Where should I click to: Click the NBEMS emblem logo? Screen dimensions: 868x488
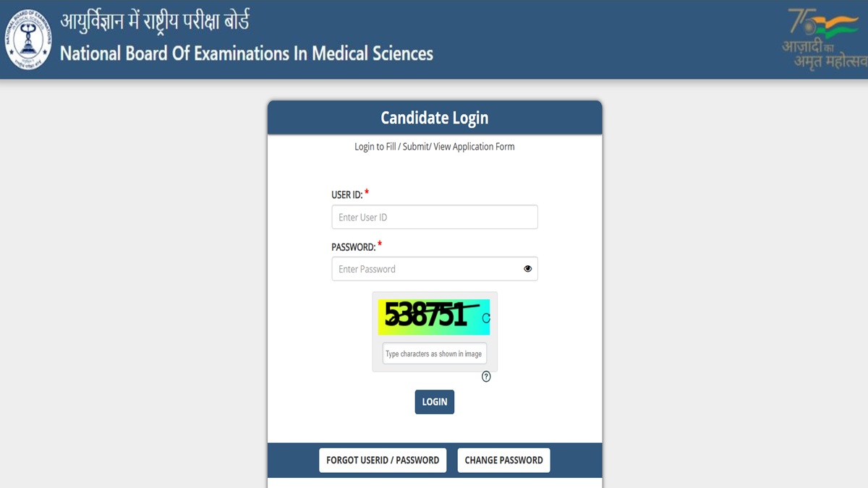[28, 39]
